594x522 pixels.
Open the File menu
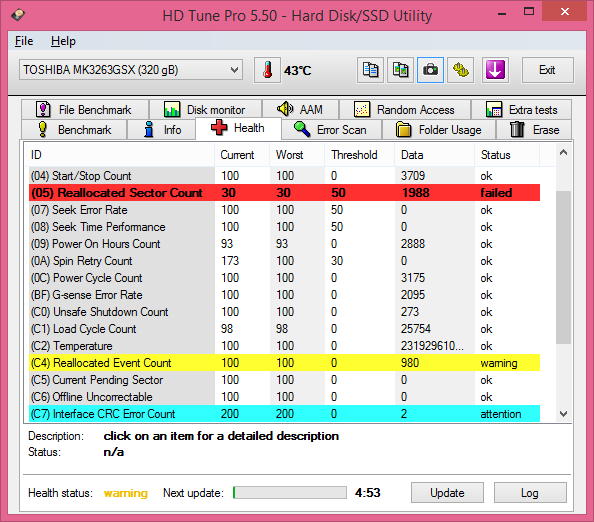[x=24, y=41]
